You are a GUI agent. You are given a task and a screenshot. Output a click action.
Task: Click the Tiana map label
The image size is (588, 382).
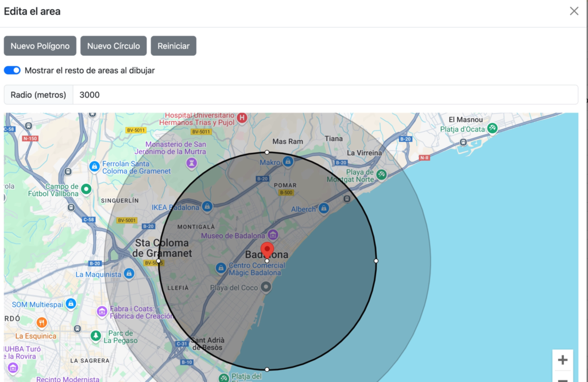click(334, 138)
